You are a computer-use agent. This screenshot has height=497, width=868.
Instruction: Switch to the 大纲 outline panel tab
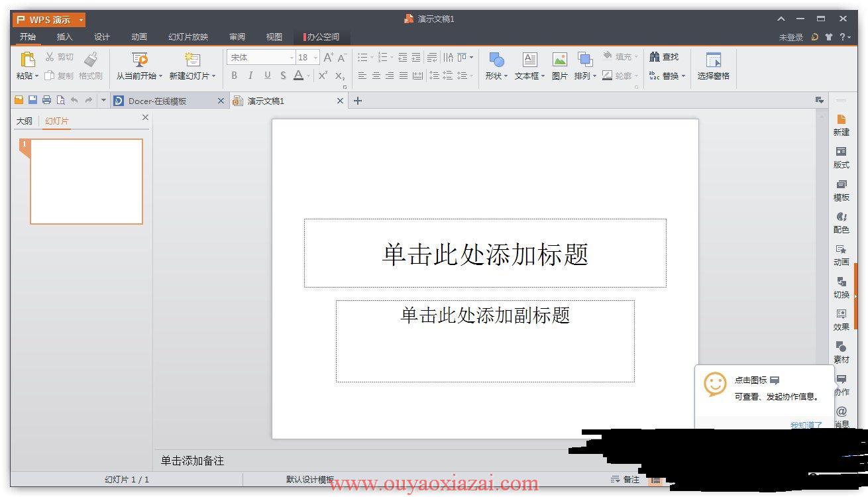tap(25, 121)
